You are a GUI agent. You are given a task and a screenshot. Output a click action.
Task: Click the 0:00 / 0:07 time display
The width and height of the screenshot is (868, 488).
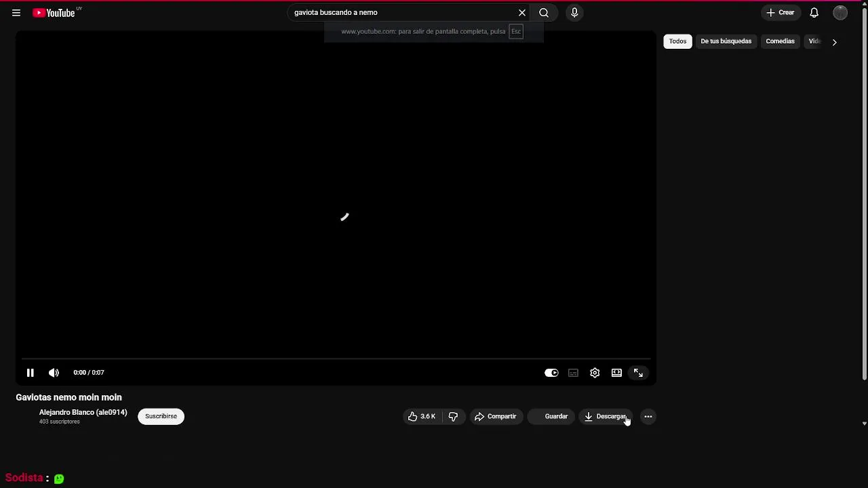(89, 373)
